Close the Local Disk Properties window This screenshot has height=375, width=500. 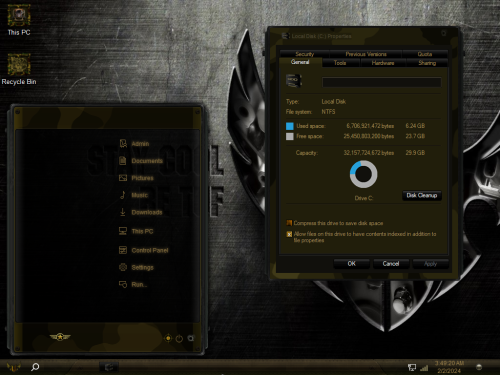[x=444, y=33]
